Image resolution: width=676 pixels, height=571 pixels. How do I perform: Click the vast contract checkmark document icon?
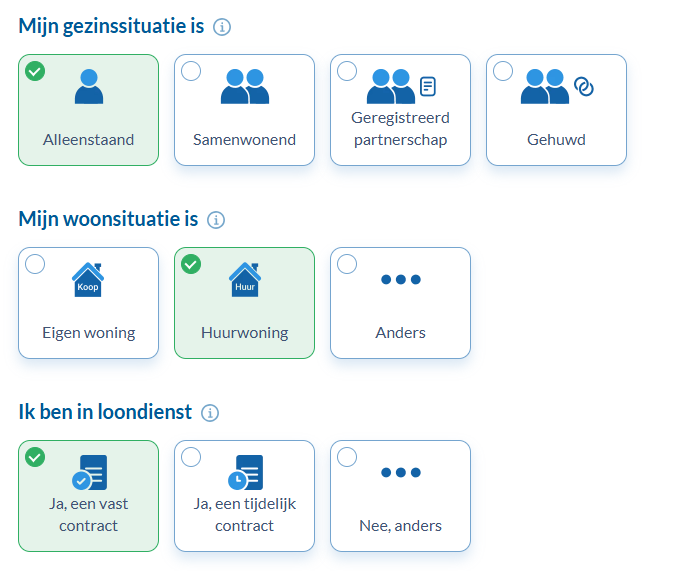(x=89, y=474)
